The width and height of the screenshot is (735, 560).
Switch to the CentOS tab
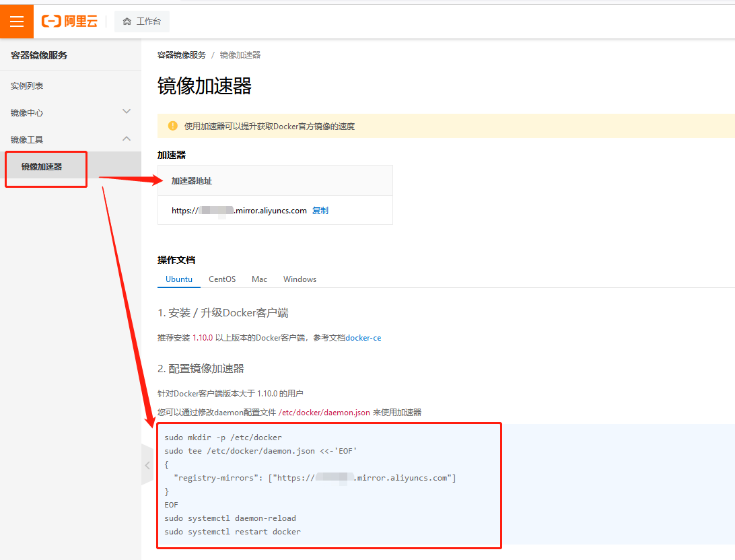tap(222, 279)
